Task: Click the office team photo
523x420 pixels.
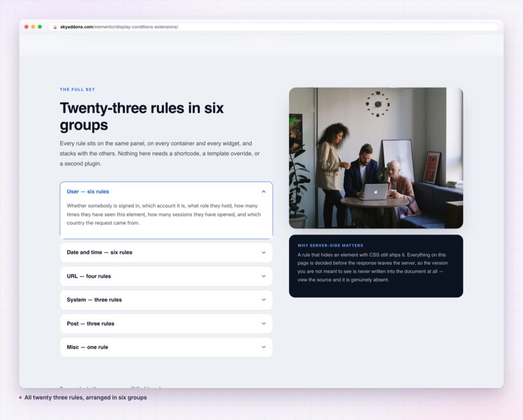Action: pyautogui.click(x=376, y=158)
